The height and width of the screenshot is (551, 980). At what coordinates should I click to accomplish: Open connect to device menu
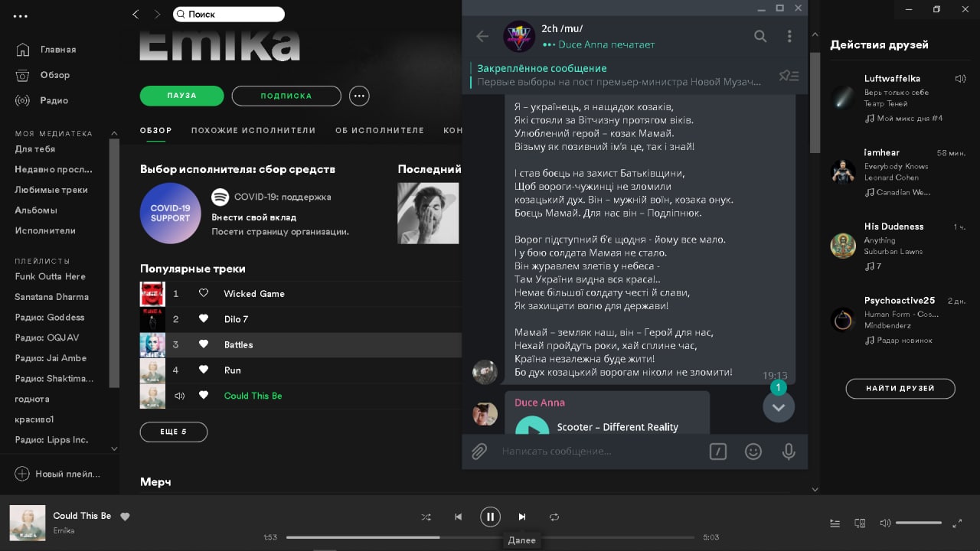tap(860, 523)
